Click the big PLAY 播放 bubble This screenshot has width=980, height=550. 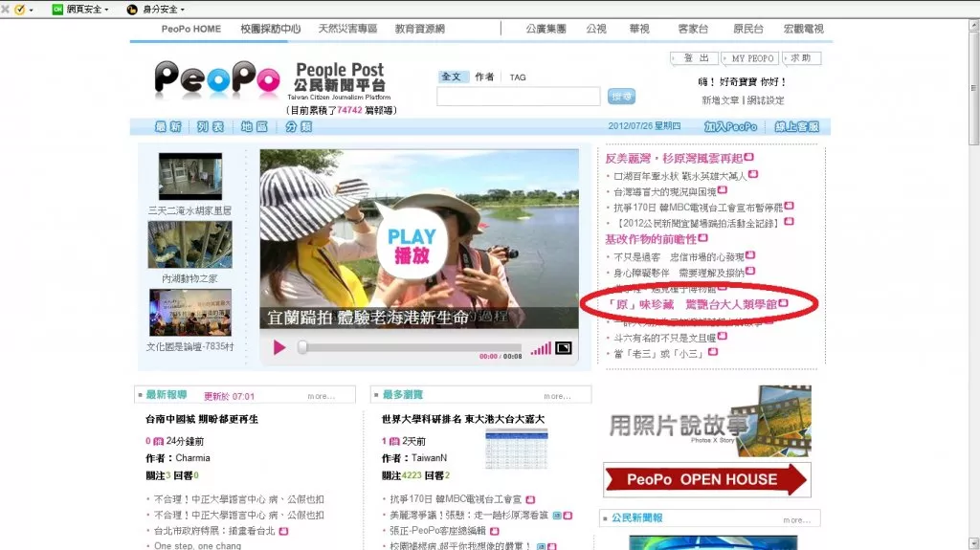[x=412, y=244]
